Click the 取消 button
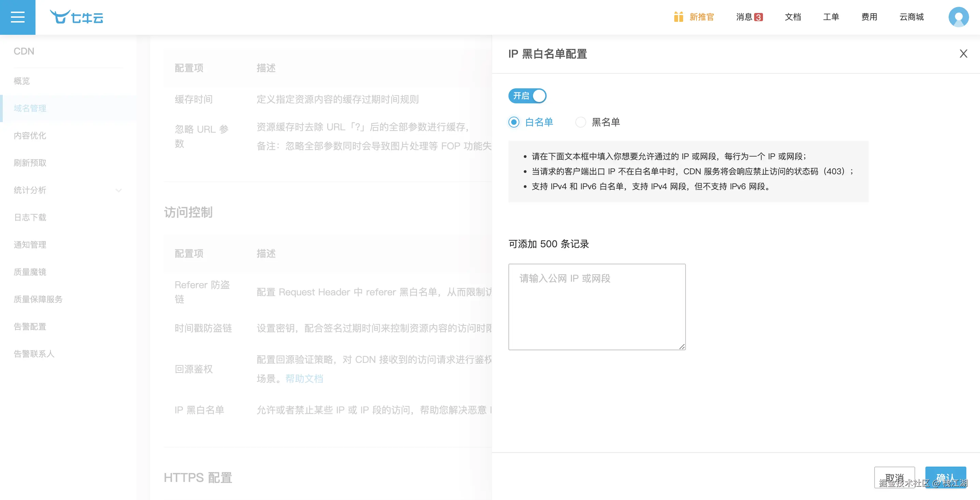 pos(894,477)
